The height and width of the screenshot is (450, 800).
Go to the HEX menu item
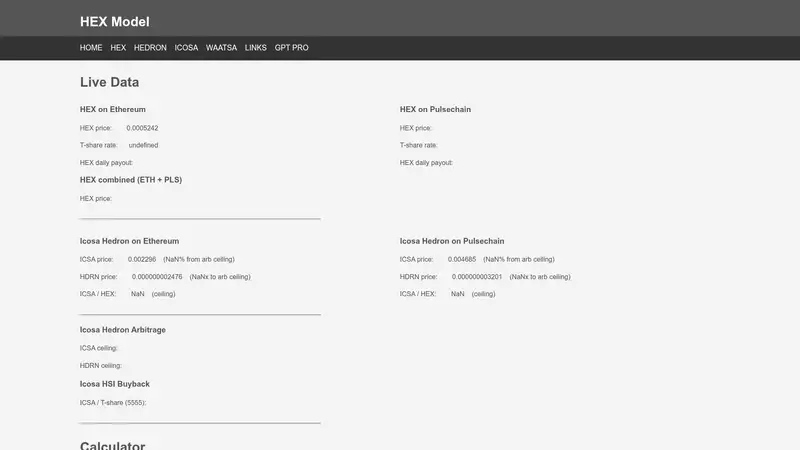[x=118, y=48]
